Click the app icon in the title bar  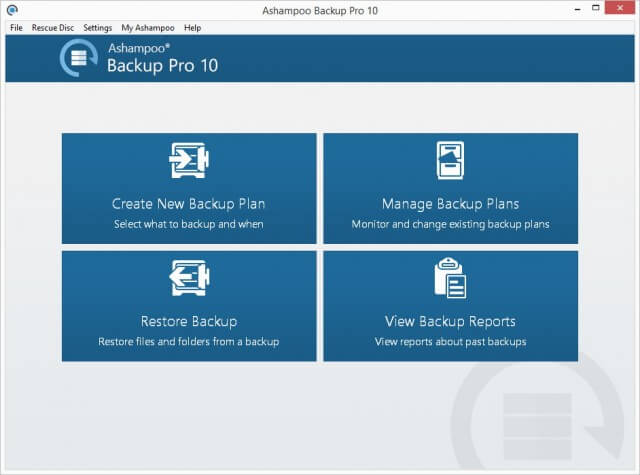12,9
